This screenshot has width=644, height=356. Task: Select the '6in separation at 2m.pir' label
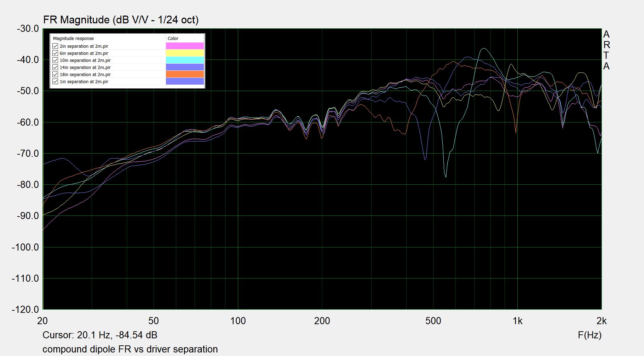[x=84, y=53]
